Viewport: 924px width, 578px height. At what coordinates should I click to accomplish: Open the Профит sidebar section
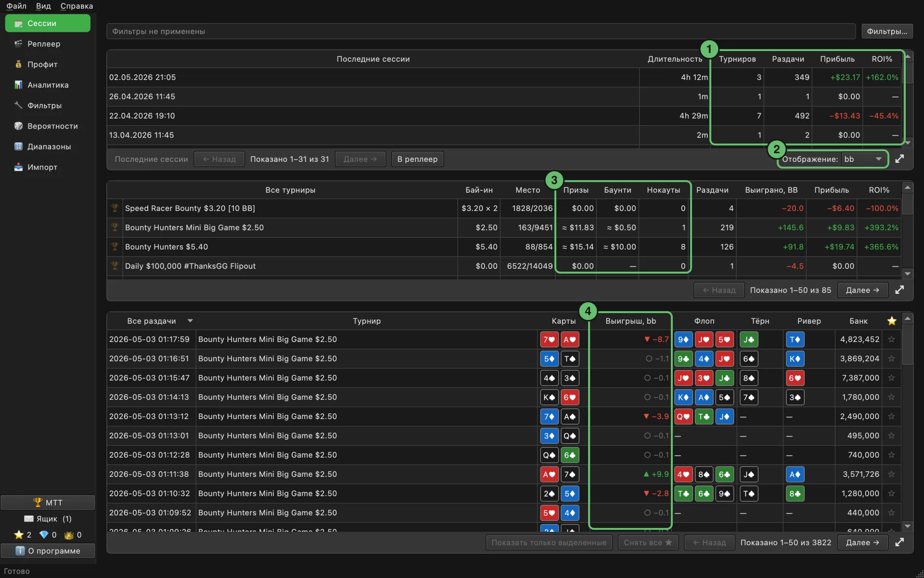pyautogui.click(x=48, y=65)
